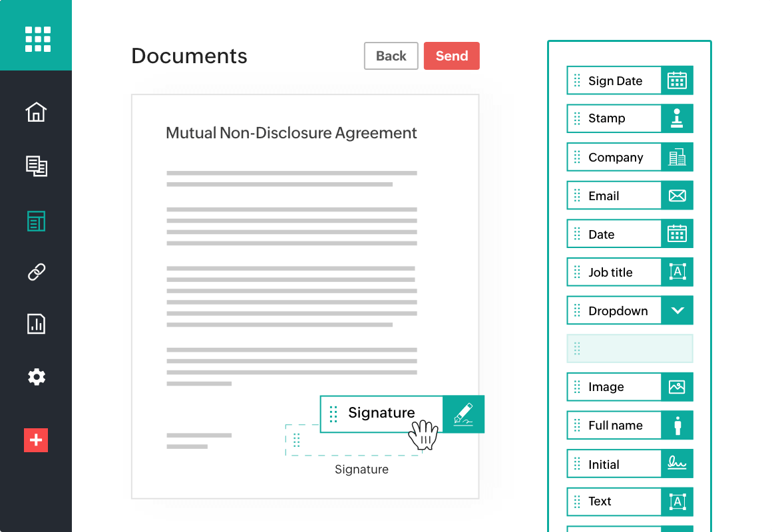
Task: Click the dashed signature drop zone
Action: [x=353, y=440]
